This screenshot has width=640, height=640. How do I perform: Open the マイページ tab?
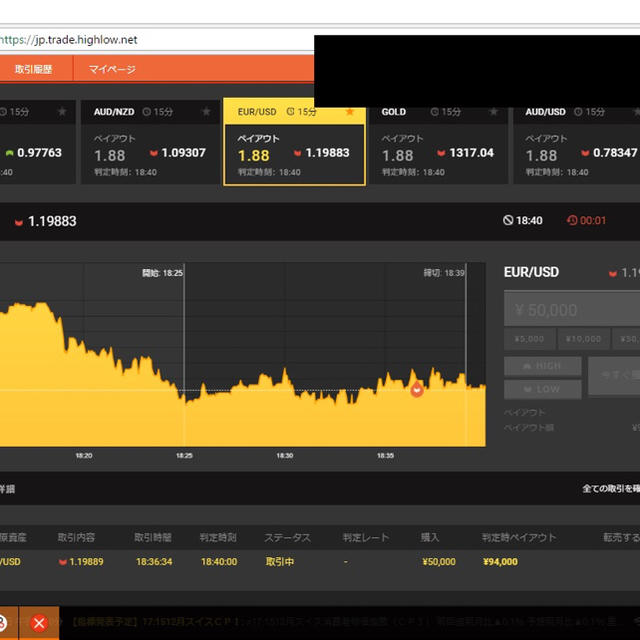[112, 69]
